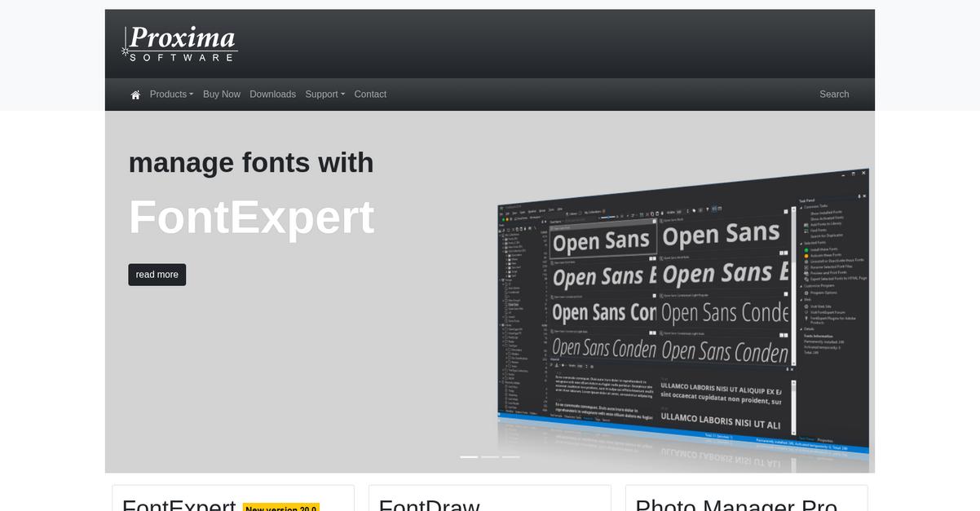Image resolution: width=980 pixels, height=511 pixels.
Task: Open the FontExpert product card heading
Action: tap(179, 505)
